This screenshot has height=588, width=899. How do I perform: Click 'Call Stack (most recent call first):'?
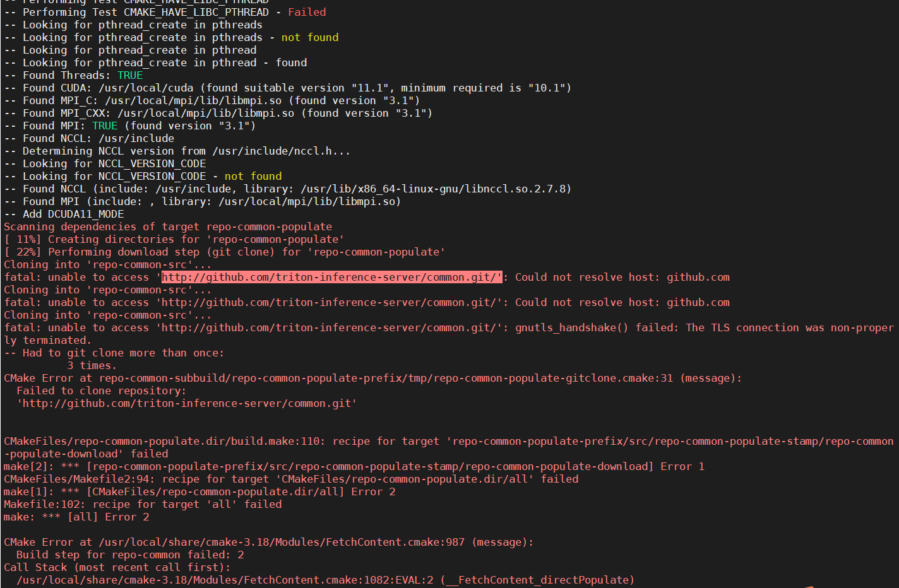click(117, 567)
